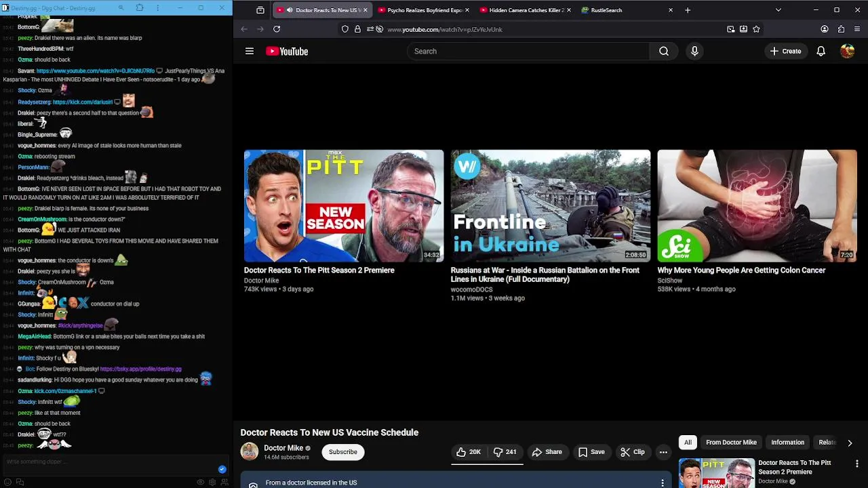Start voice search with the microphone
Screen dimensions: 868x488
coord(694,52)
